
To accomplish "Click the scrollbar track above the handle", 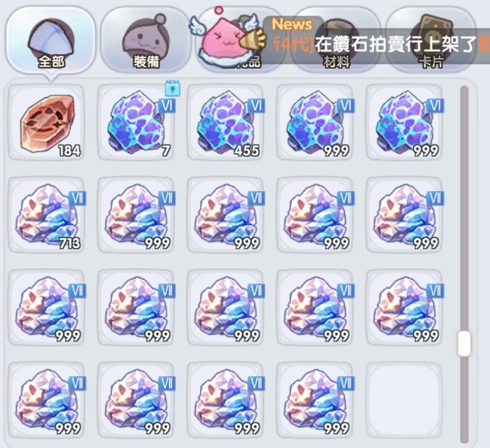I will point(464,208).
